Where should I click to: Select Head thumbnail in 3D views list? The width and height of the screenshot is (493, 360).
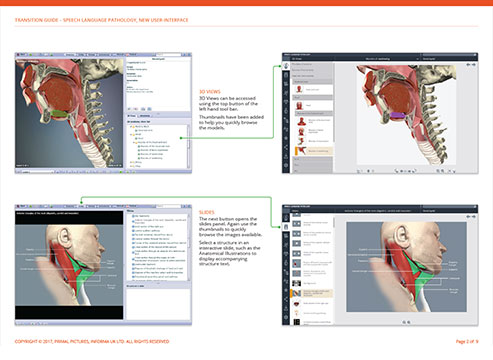click(x=314, y=105)
